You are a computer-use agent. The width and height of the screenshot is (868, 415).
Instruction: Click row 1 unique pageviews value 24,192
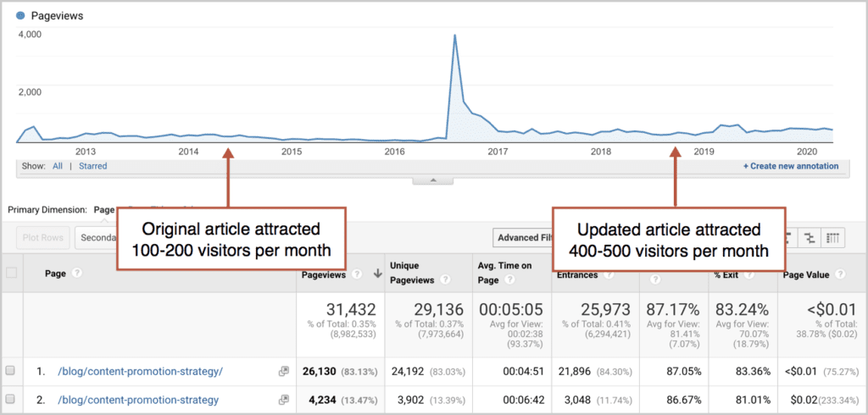point(407,372)
